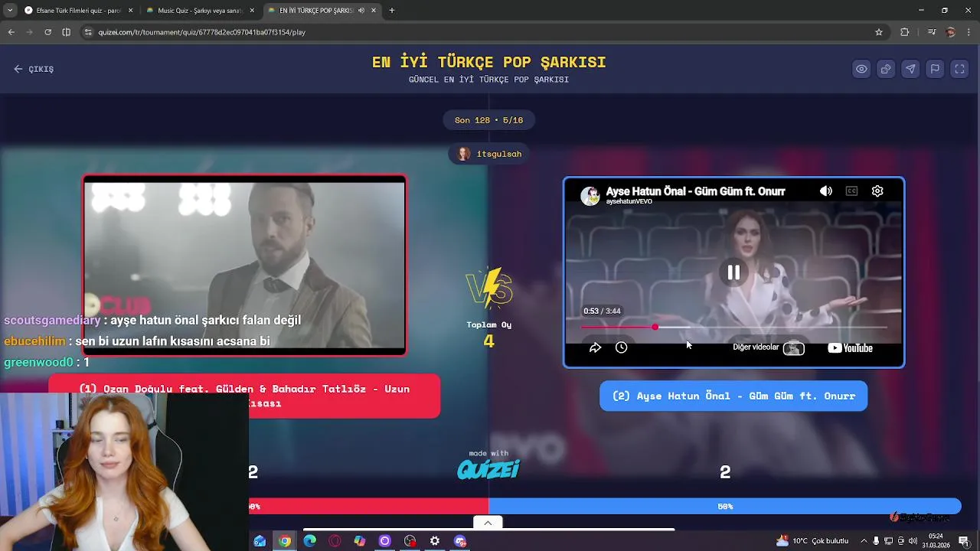Open Microsoft Edge from the taskbar
980x551 pixels.
(x=309, y=541)
